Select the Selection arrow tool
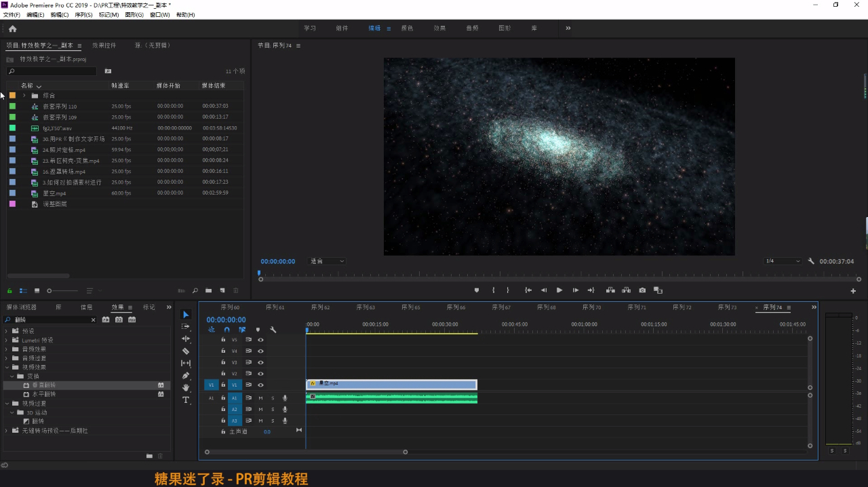This screenshot has width=868, height=487. [186, 315]
